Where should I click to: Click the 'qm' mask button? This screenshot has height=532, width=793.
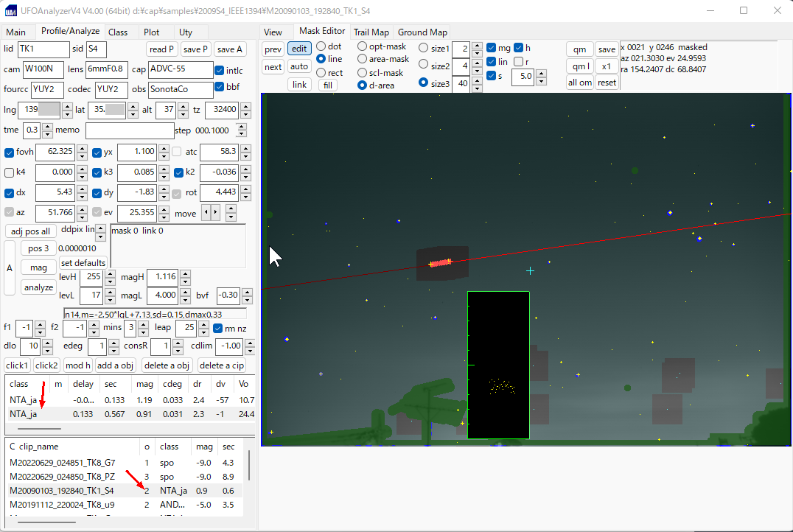coord(579,49)
